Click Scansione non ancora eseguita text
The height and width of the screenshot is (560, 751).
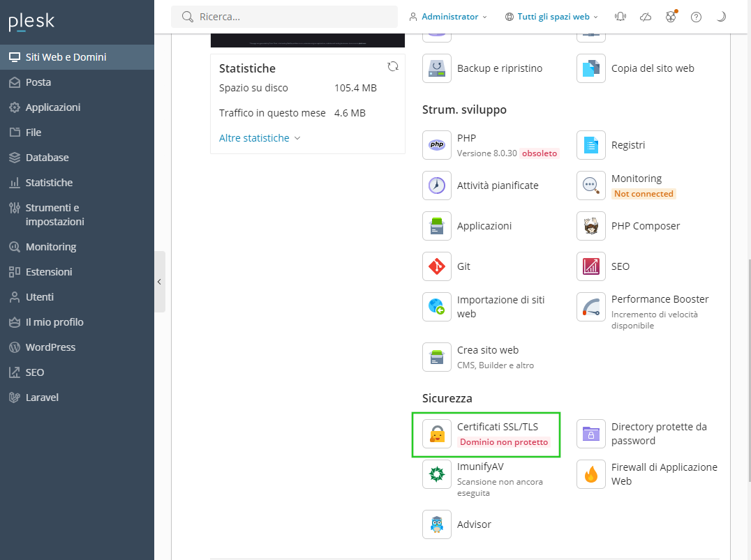tap(500, 487)
